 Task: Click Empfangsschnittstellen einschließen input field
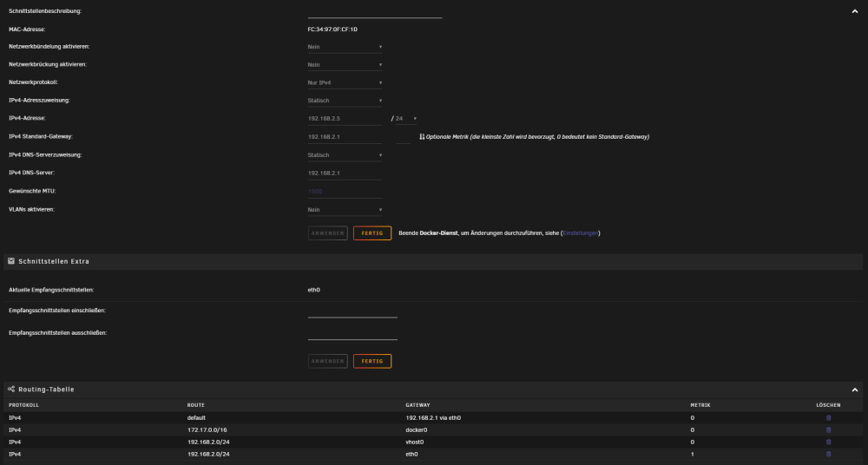point(352,311)
